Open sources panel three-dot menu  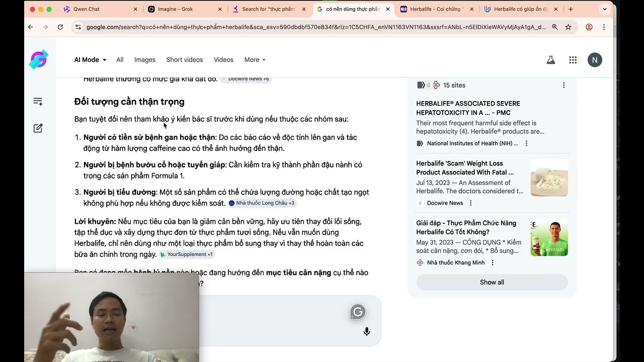[563, 85]
